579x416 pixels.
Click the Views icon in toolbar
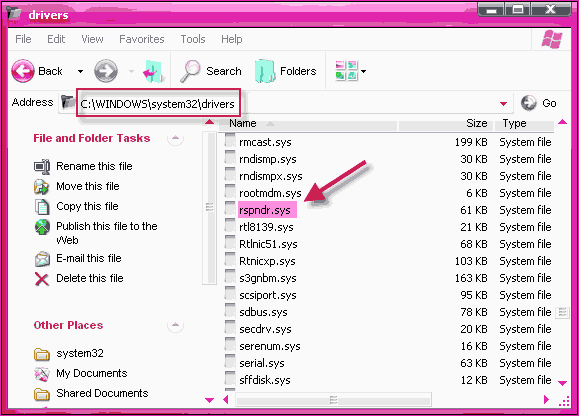pyautogui.click(x=346, y=71)
